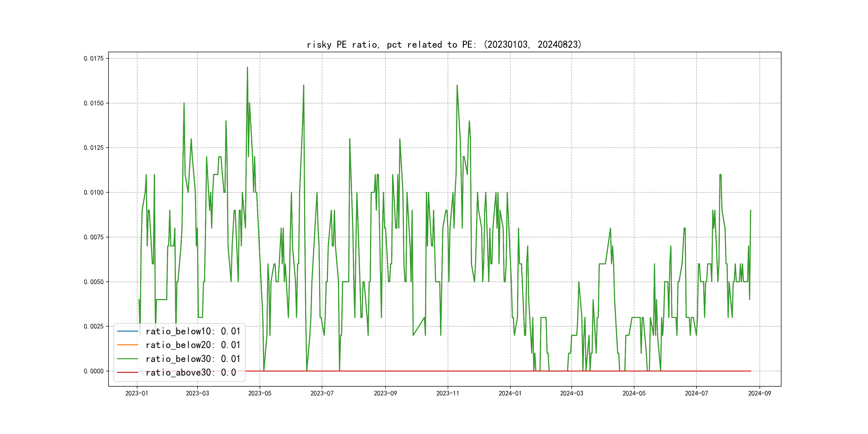Click the 2023-05 x-axis tick label
This screenshot has height=434, width=868.
pyautogui.click(x=259, y=393)
